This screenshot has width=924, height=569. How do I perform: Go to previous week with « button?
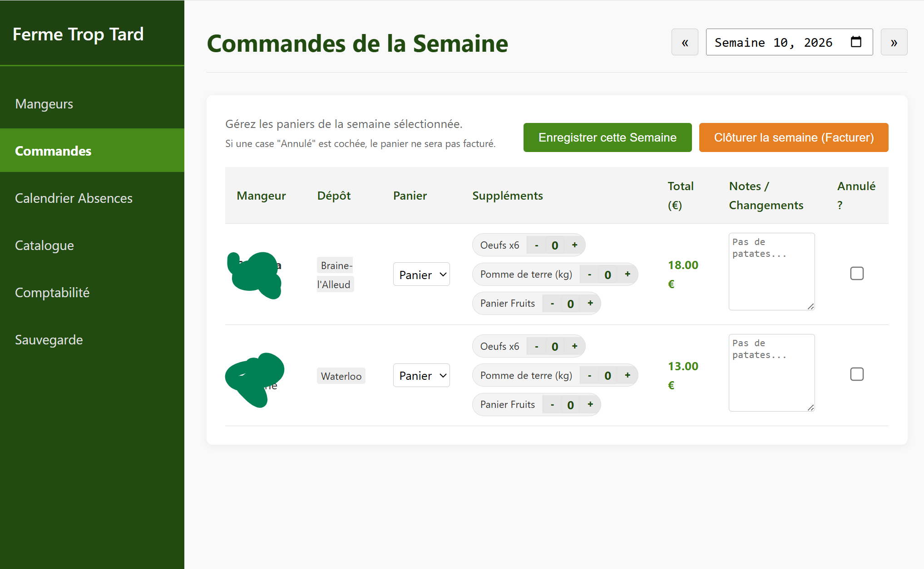[x=685, y=42]
